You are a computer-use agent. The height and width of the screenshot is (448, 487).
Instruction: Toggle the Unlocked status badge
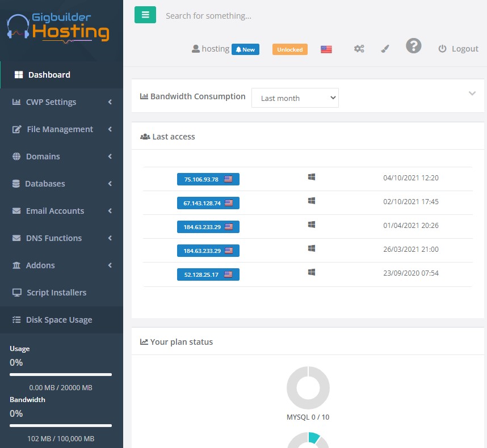tap(289, 49)
